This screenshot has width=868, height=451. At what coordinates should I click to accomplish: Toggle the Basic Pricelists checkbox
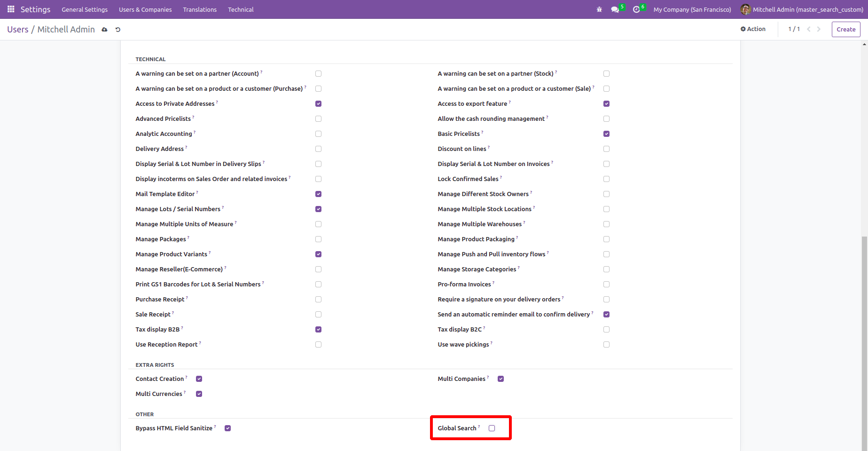pos(606,134)
